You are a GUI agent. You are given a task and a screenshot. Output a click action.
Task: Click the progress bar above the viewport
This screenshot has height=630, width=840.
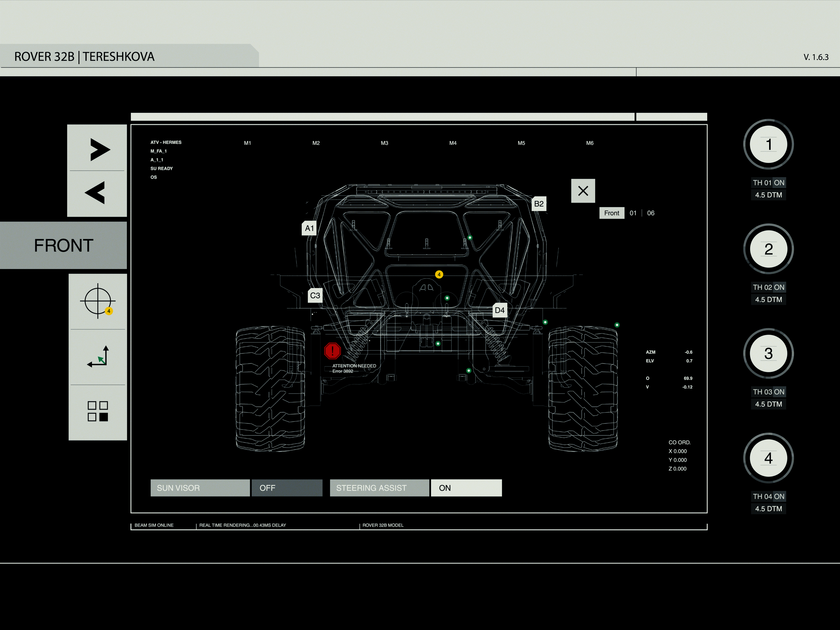(382, 117)
